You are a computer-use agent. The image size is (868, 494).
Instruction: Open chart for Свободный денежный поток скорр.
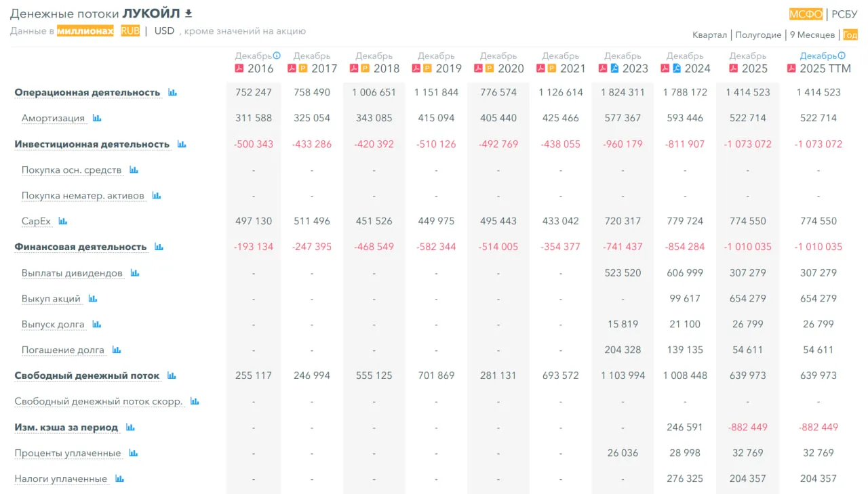[x=195, y=401]
